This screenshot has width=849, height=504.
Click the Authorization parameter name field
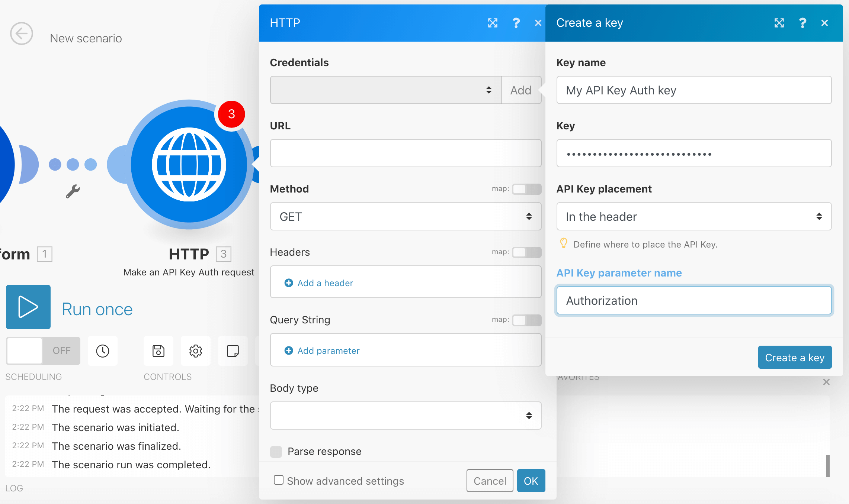coord(693,300)
